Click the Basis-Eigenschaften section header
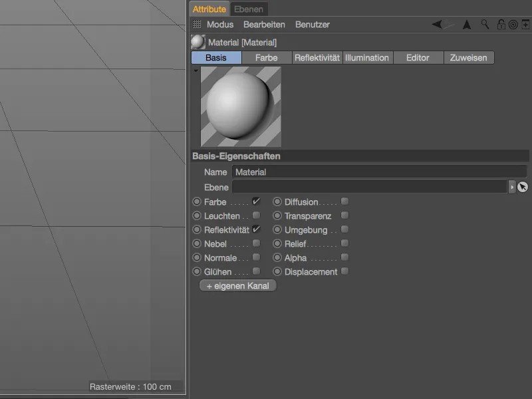 360,156
